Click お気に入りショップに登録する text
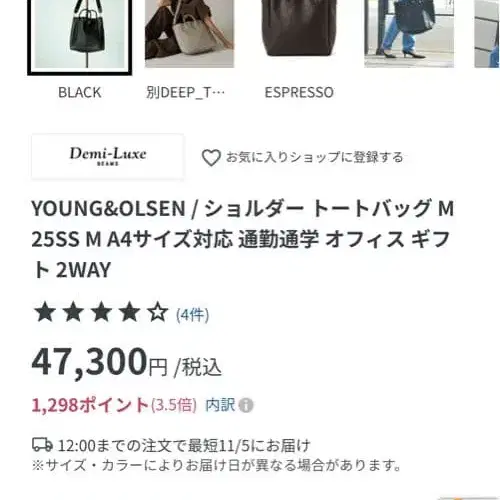Image resolution: width=500 pixels, height=500 pixels. 315,157
